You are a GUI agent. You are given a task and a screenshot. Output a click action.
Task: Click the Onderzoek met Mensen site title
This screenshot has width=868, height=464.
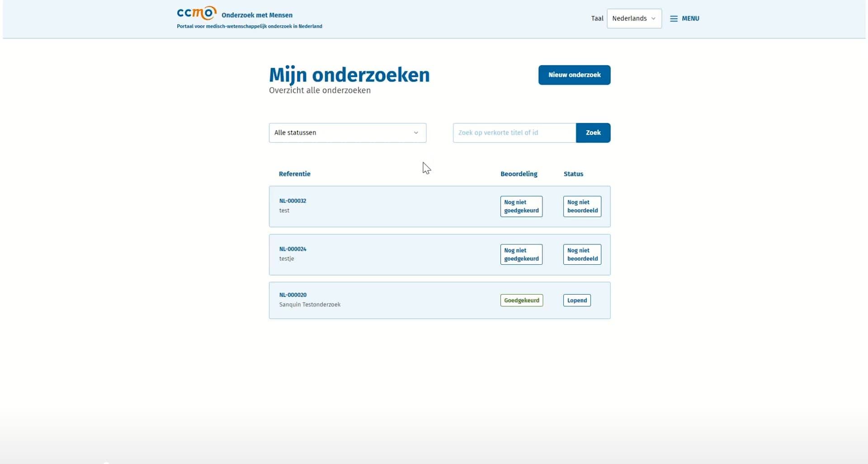[x=257, y=15]
